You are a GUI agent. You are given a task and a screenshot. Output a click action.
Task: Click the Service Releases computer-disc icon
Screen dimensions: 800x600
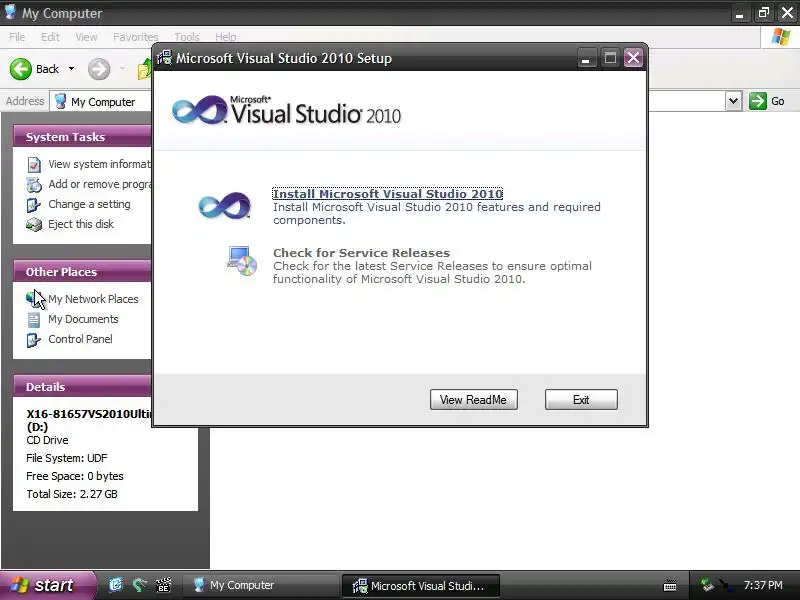click(x=242, y=261)
